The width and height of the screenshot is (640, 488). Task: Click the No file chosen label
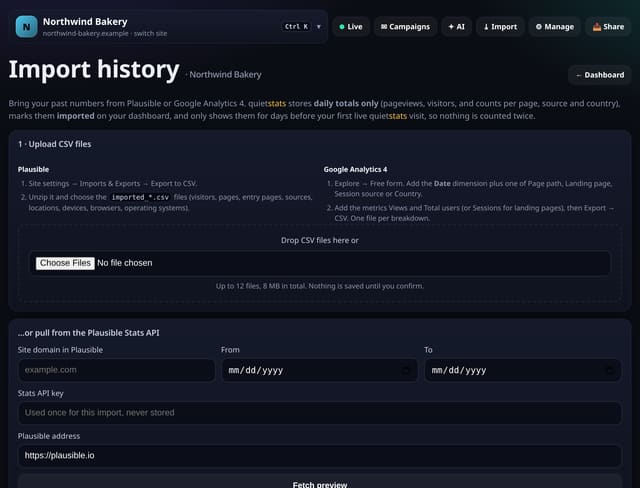pos(124,263)
